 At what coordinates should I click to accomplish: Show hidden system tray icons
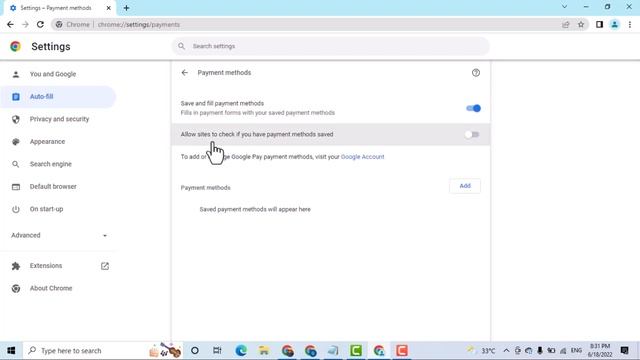(506, 351)
